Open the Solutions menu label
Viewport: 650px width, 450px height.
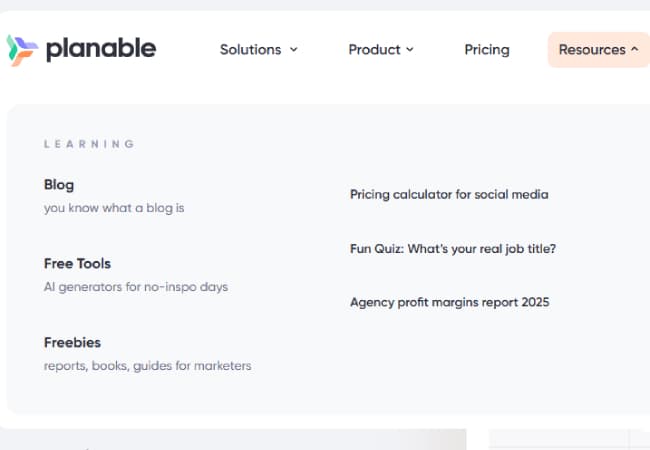[x=251, y=49]
